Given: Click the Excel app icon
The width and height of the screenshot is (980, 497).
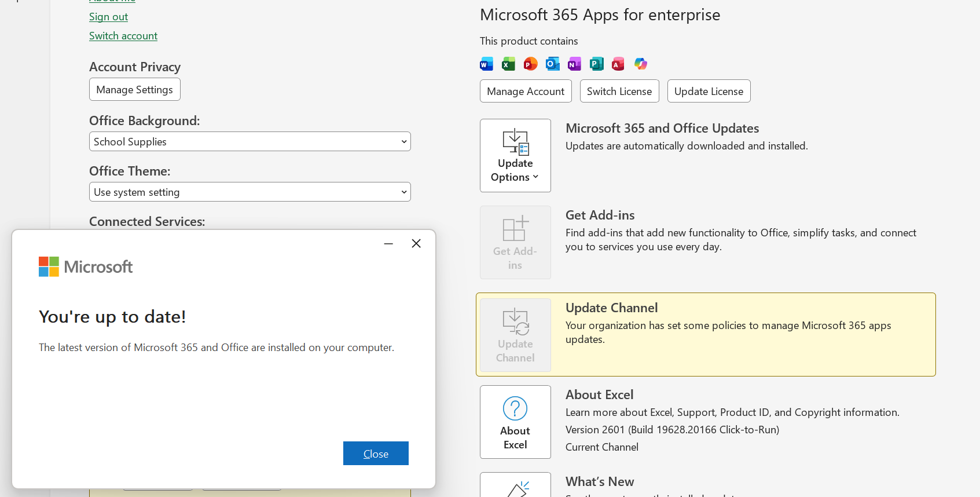Looking at the screenshot, I should click(508, 64).
